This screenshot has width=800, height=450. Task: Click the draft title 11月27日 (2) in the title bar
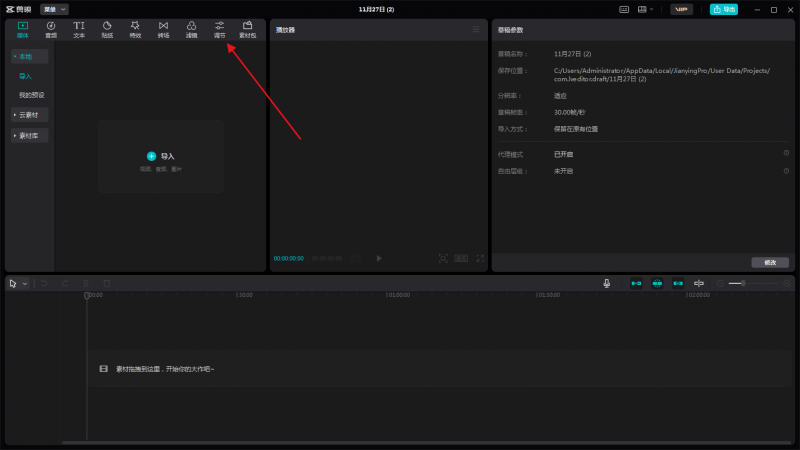376,9
